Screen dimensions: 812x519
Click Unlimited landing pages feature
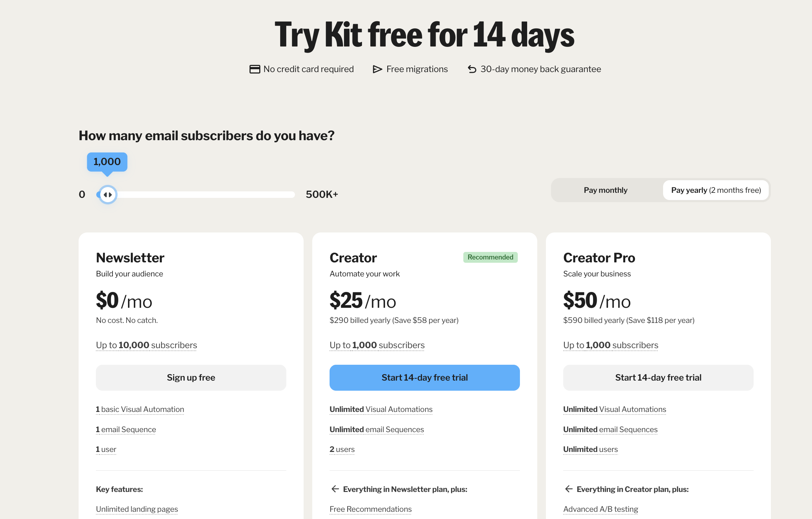[x=137, y=509]
